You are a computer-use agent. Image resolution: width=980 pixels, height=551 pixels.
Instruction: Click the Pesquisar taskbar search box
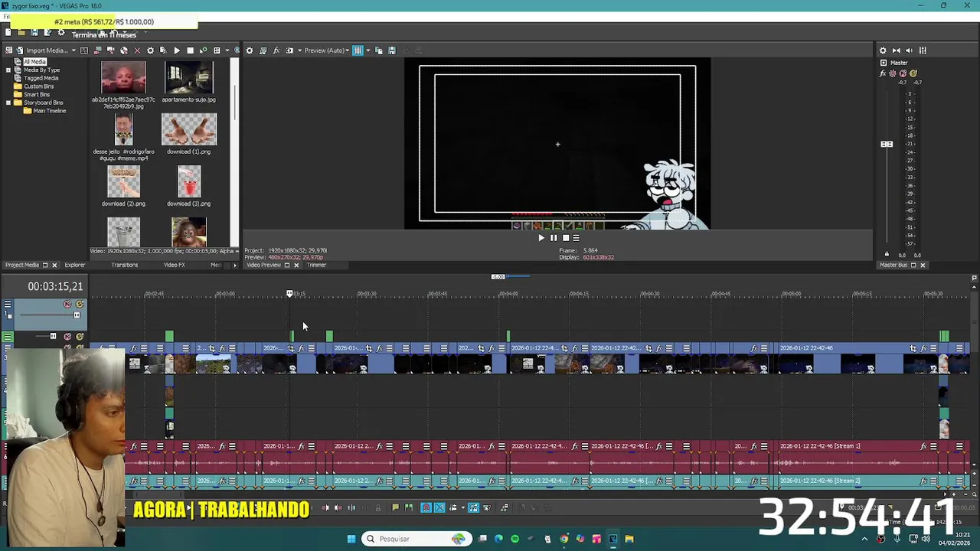pos(416,539)
